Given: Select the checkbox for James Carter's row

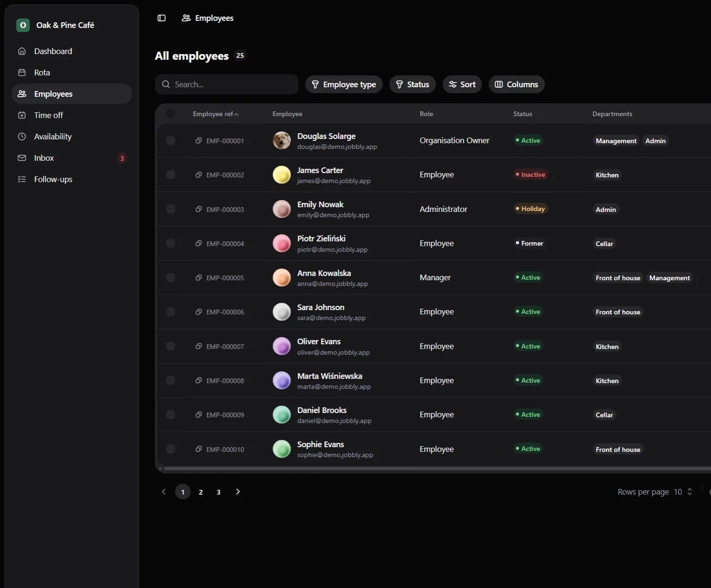Looking at the screenshot, I should 171,175.
